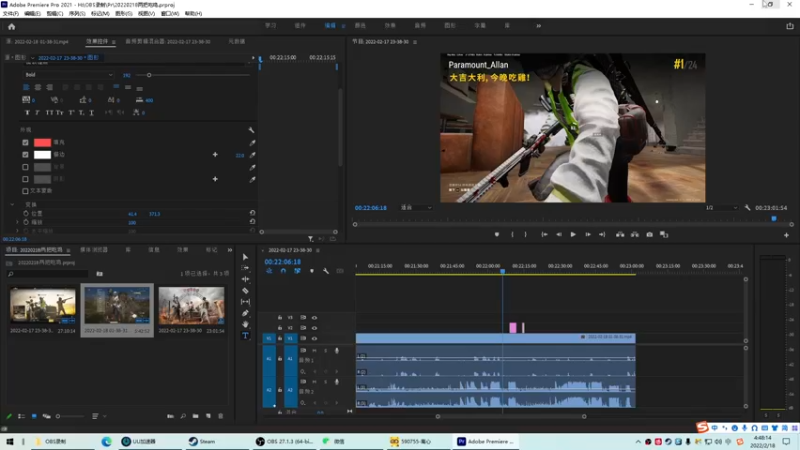
Task: Expand project panel tabs overflow
Action: pos(230,250)
